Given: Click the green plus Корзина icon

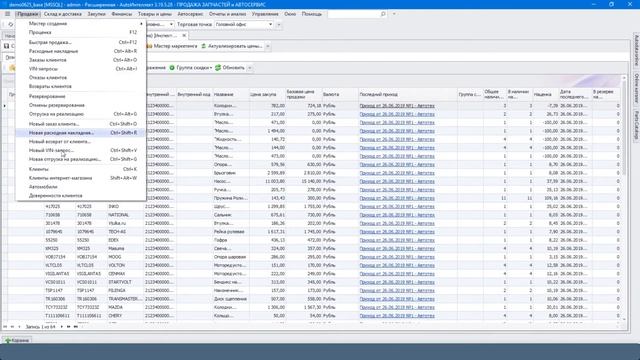Looking at the screenshot, I should coord(7,340).
